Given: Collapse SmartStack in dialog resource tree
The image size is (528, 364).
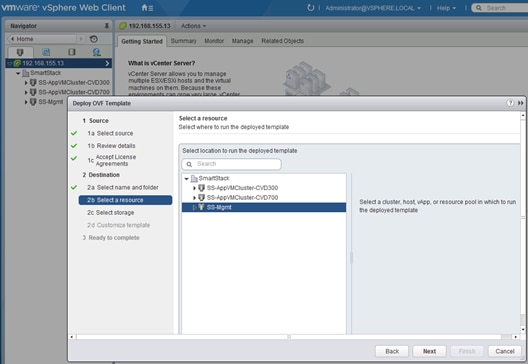Looking at the screenshot, I should [x=186, y=178].
